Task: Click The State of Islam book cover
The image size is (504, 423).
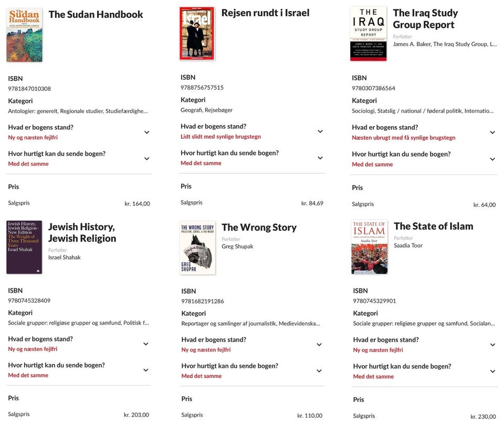Action: pos(369,247)
